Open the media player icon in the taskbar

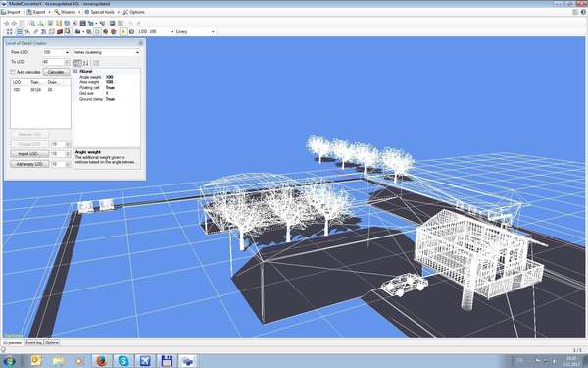click(79, 361)
